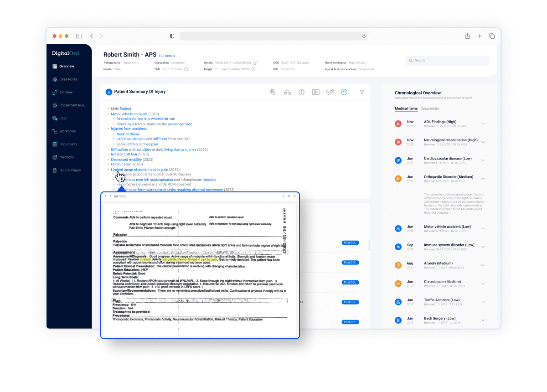Viewport: 547px width, 392px height.
Task: Open the Motor vehicle accident link
Action: tap(129, 114)
